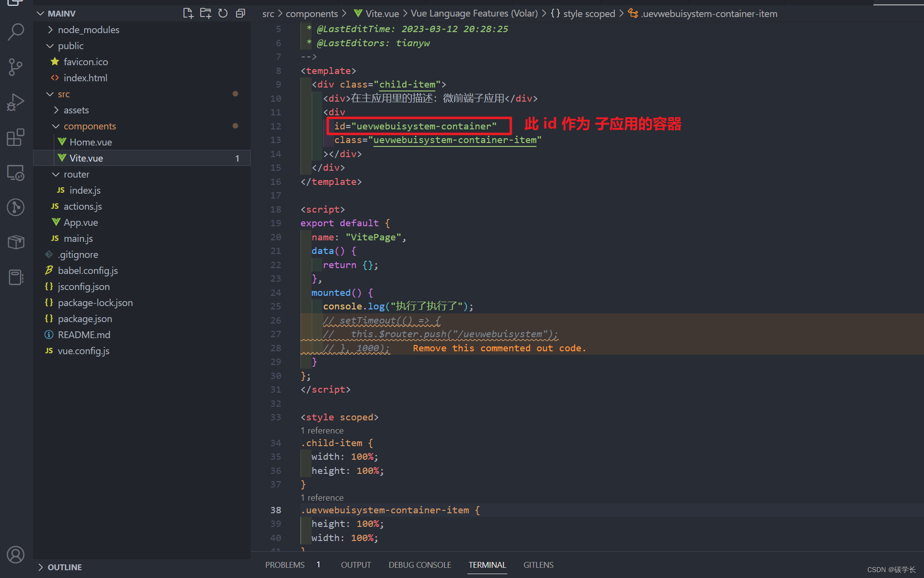Open the Search view in activity bar
Viewport: 924px width, 578px height.
pos(16,32)
